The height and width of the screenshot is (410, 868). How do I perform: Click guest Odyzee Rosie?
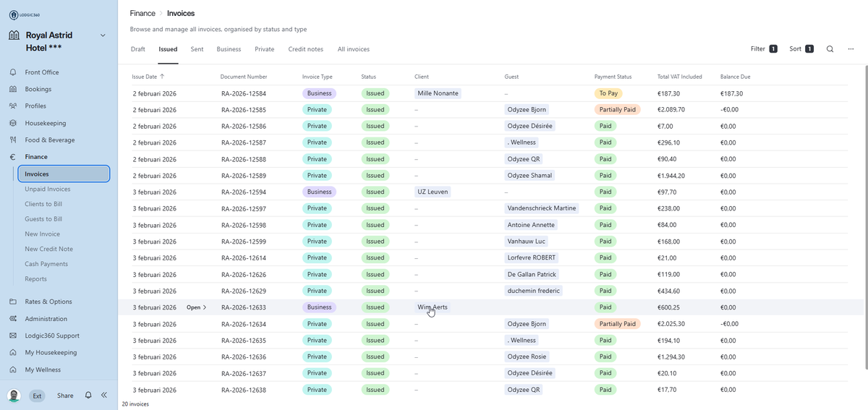pyautogui.click(x=527, y=356)
